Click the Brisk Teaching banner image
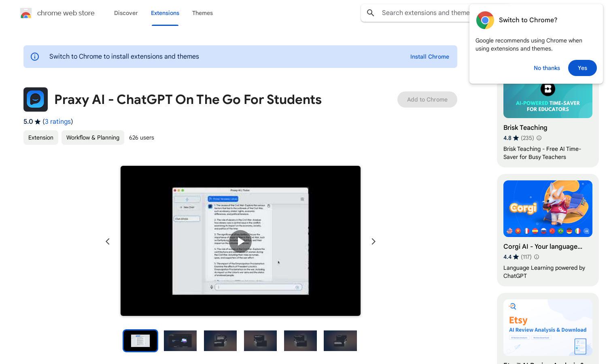Viewport: 607px width, 364px height. click(x=548, y=101)
